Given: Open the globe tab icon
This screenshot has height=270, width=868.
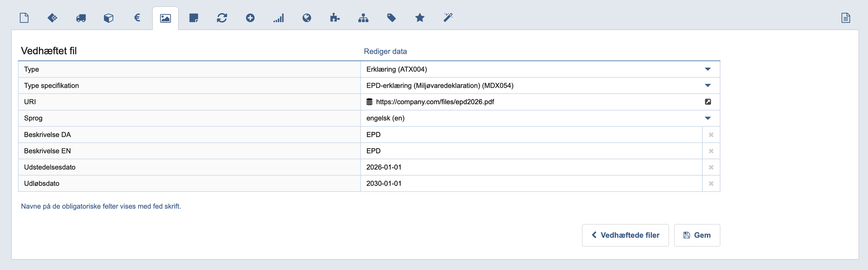Looking at the screenshot, I should (307, 18).
